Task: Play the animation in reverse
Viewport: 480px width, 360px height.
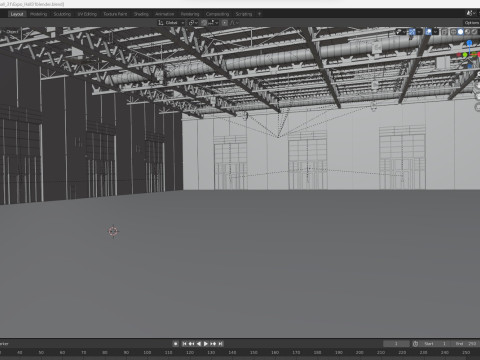Action: tap(199, 344)
